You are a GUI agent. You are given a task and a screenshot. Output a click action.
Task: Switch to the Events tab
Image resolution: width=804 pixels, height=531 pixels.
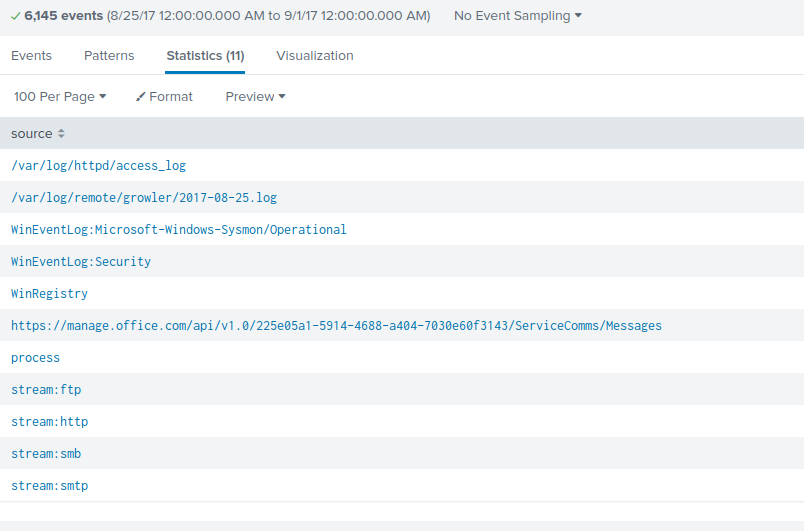31,56
